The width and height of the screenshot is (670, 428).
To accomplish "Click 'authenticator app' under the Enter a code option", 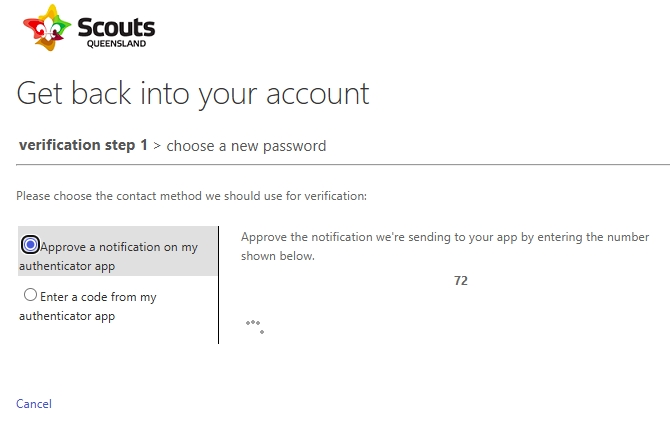I will point(67,316).
